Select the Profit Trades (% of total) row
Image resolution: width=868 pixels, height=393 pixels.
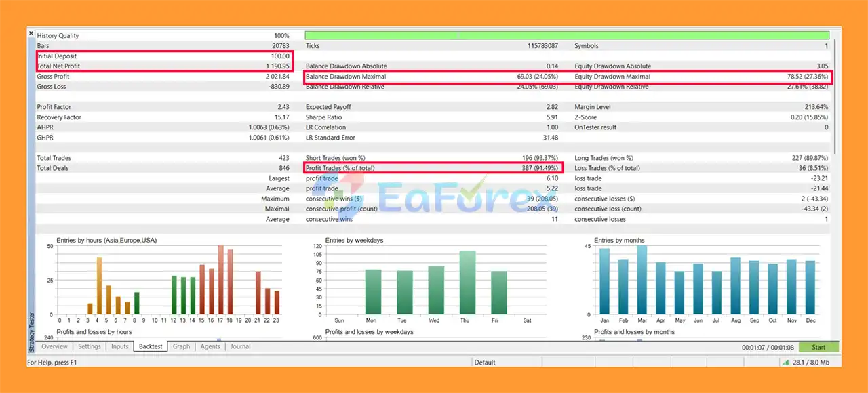point(434,168)
